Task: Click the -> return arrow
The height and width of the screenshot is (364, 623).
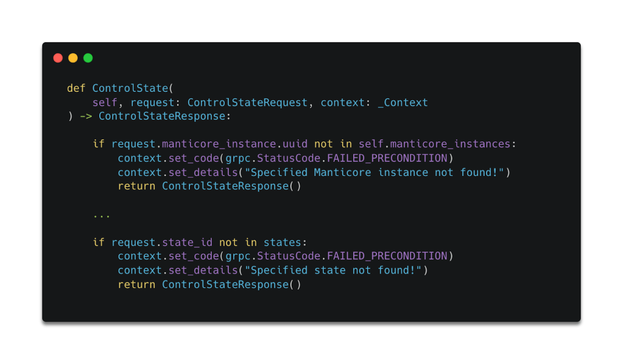Action: (x=86, y=116)
